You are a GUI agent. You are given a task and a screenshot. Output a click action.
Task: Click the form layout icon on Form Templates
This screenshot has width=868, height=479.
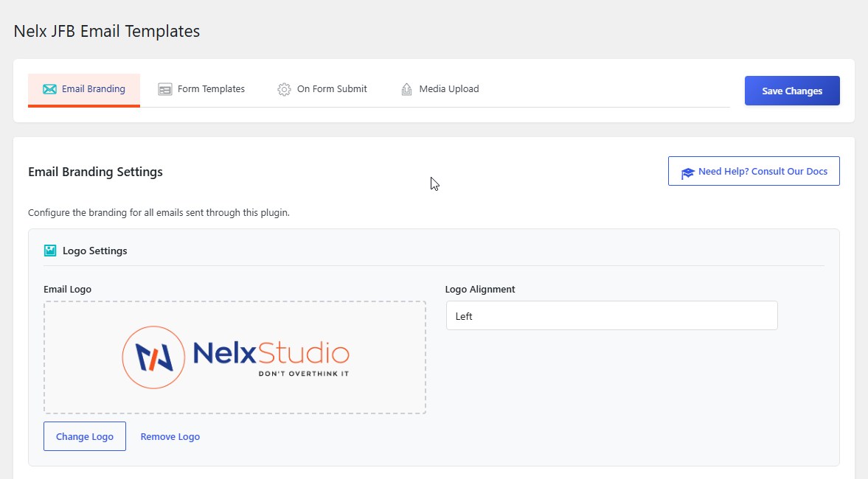165,89
